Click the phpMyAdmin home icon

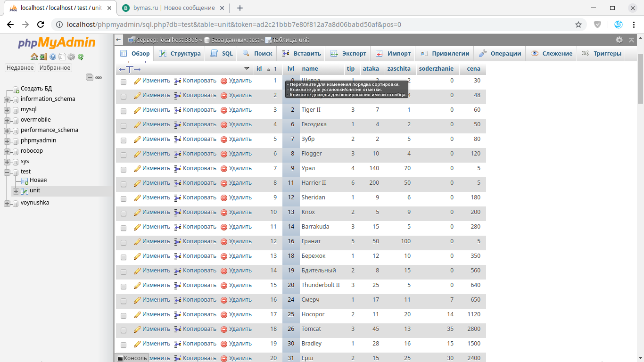[x=34, y=57]
